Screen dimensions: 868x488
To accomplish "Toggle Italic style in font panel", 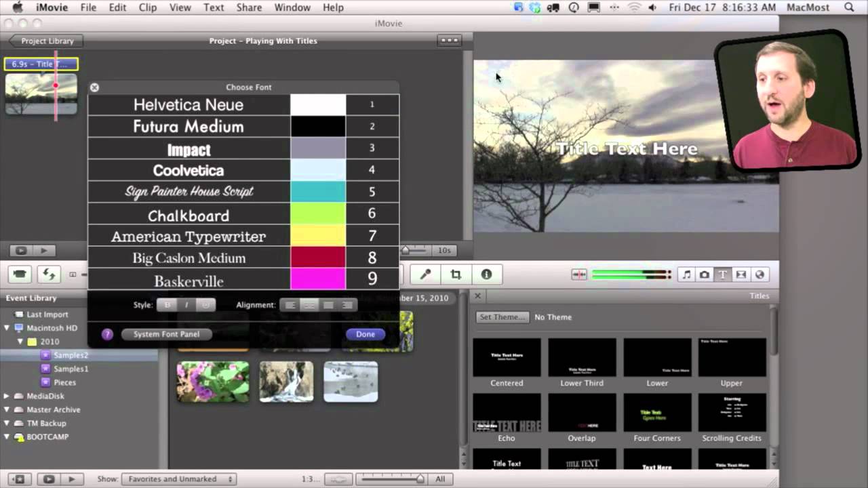I will tap(186, 305).
